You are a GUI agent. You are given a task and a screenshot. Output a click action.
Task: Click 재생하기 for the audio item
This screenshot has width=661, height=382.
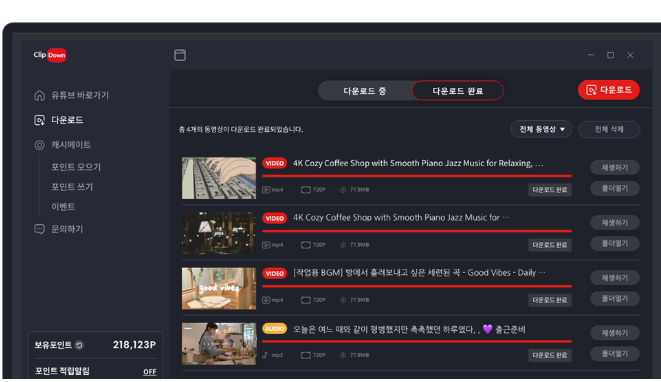point(615,333)
